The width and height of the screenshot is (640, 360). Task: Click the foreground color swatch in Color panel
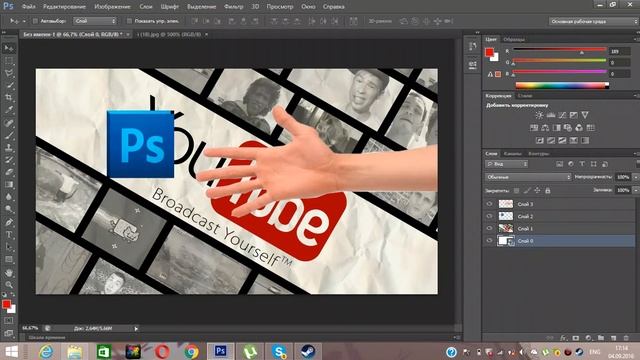(489, 52)
